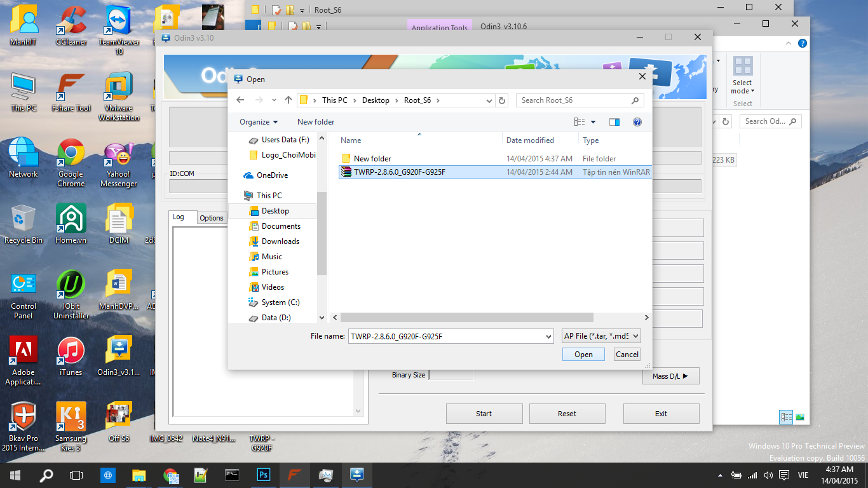Select Downloads in the navigation pane

click(280, 241)
